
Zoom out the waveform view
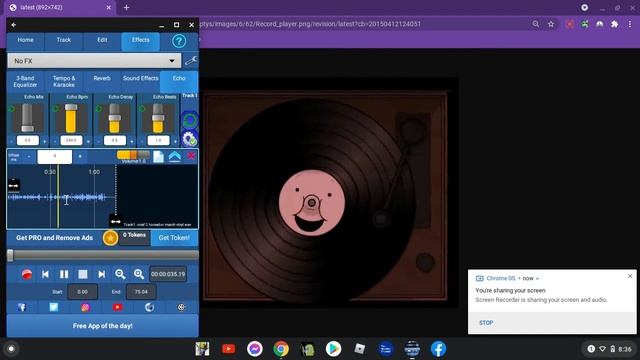120,274
